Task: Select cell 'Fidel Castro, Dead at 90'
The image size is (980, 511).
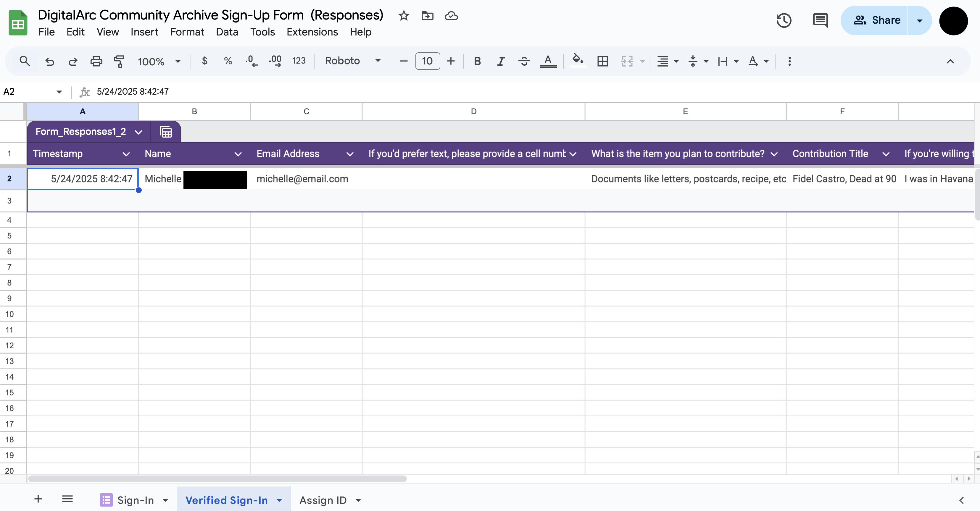Action: tap(842, 179)
